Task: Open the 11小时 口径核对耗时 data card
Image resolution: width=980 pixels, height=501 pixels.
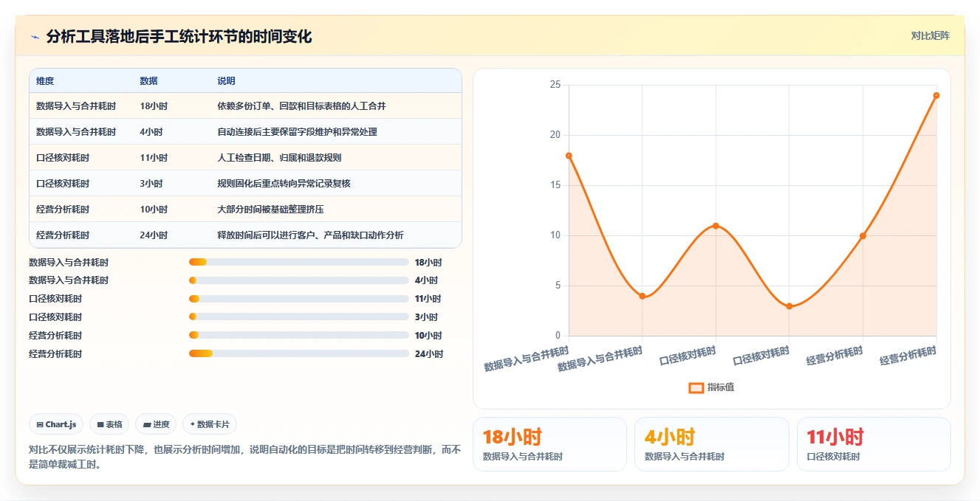Action: tap(874, 444)
